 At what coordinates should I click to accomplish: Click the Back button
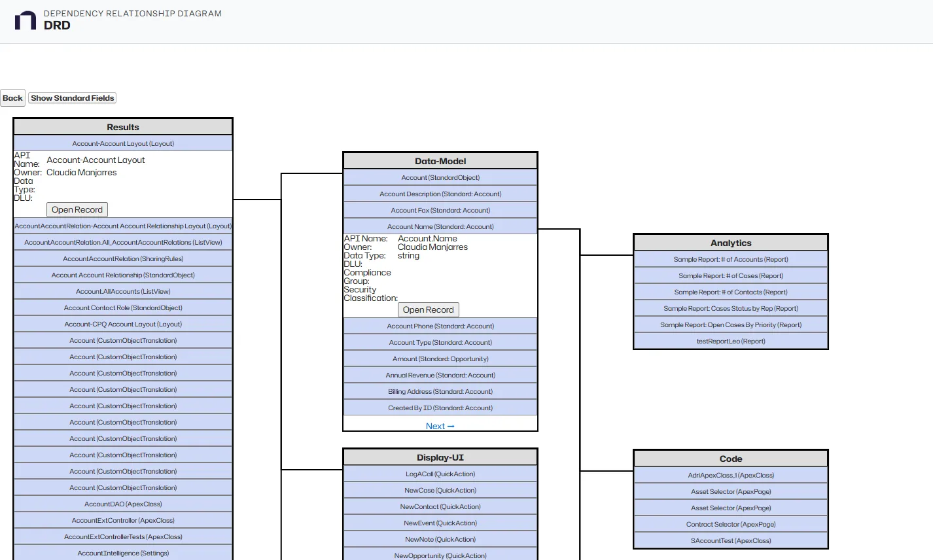[12, 97]
